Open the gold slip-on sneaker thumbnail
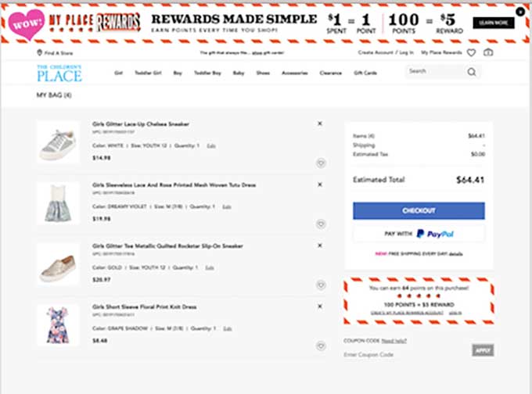The height and width of the screenshot is (394, 532). point(58,264)
